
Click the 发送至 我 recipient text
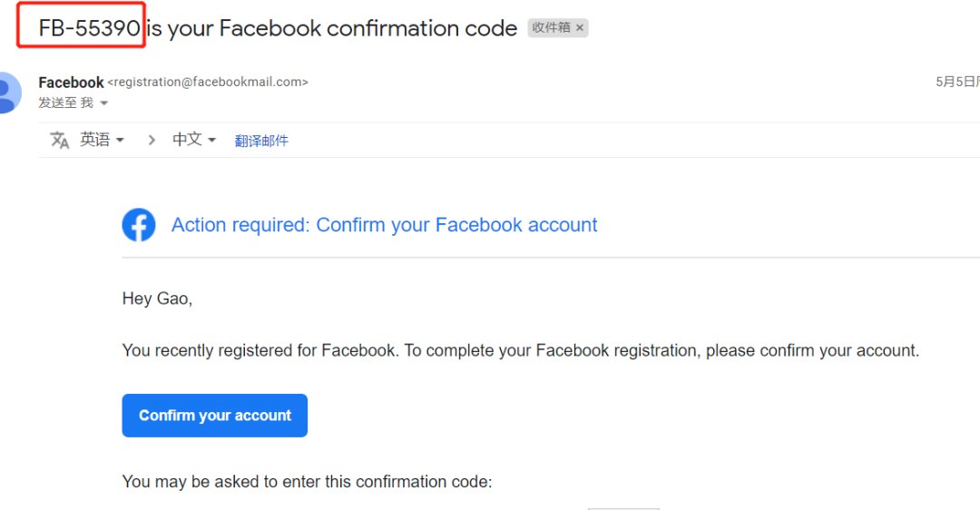pyautogui.click(x=65, y=103)
